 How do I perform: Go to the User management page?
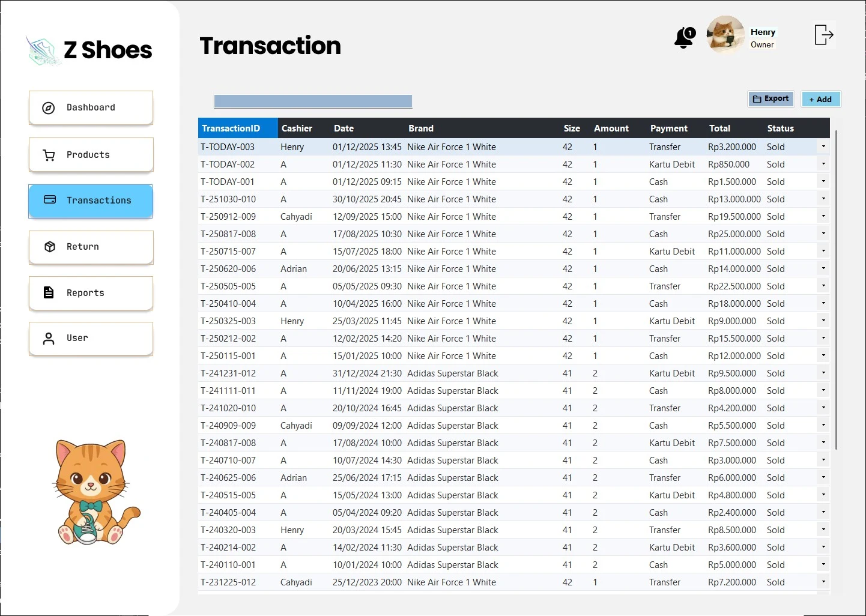pos(91,339)
